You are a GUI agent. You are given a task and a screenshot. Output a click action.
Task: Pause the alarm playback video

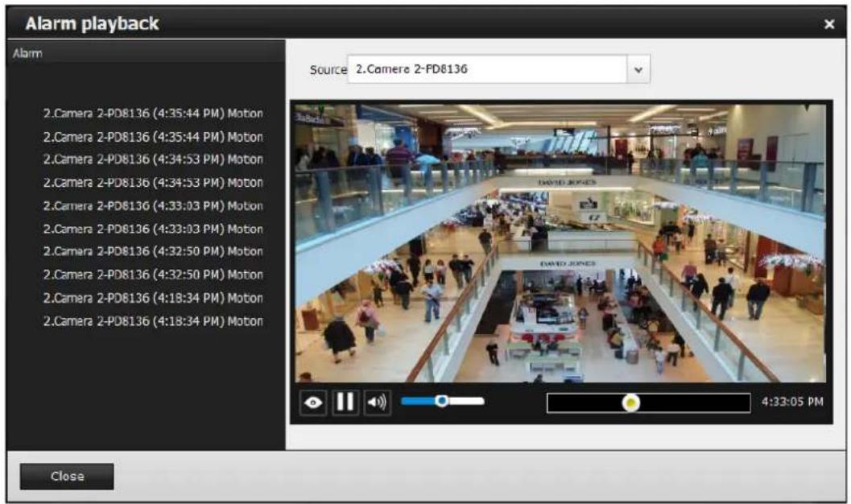[345, 403]
